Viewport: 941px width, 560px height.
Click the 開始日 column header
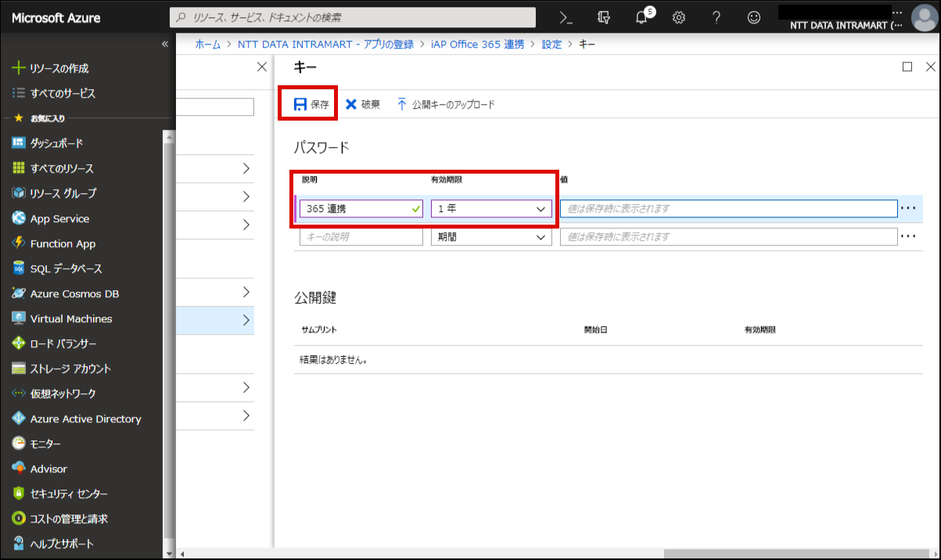595,330
